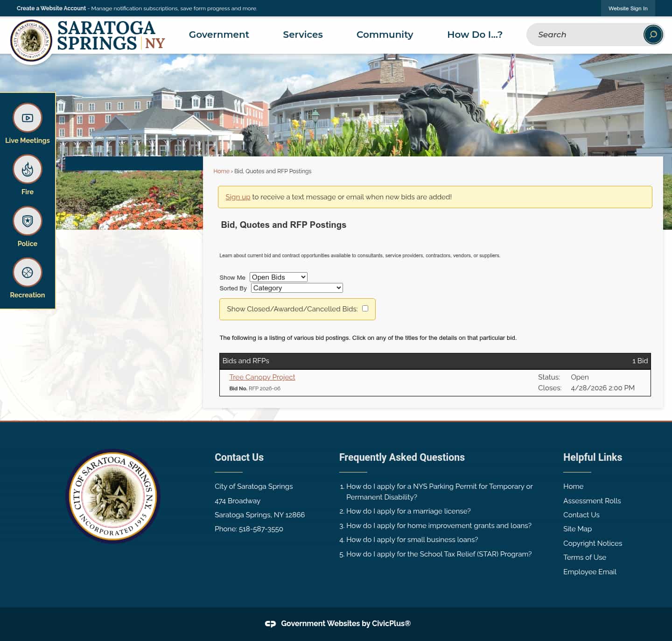The height and width of the screenshot is (641, 672).
Task: Check the box next to Cancelled Bids option
Action: click(x=365, y=309)
